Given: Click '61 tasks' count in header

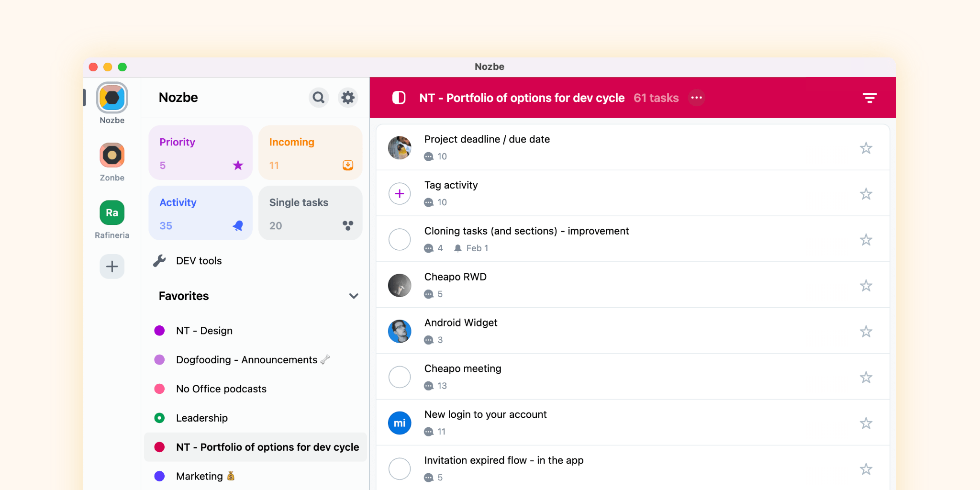Looking at the screenshot, I should (x=656, y=98).
